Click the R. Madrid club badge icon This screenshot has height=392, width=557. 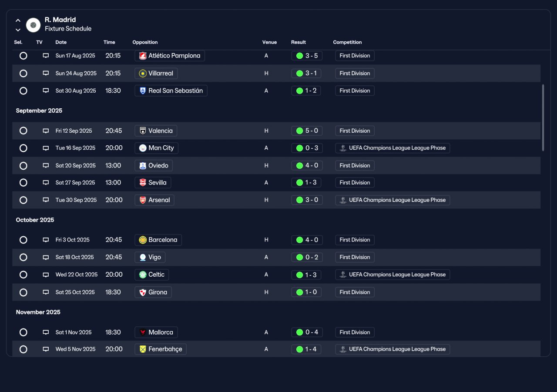[x=33, y=25]
